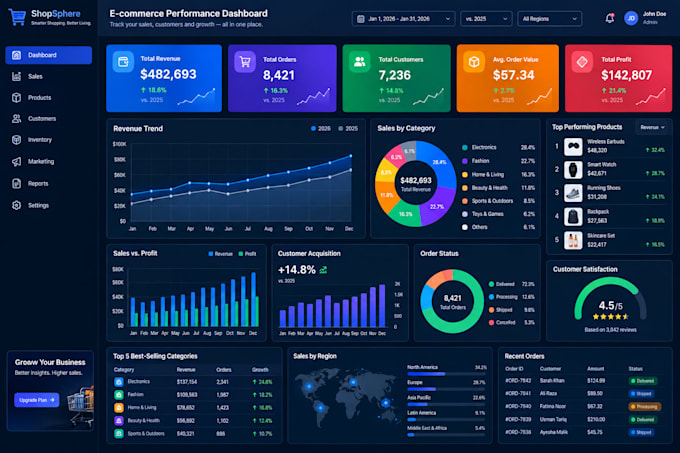Viewport: 680px width, 453px height.
Task: Click customer name Sarah Khan
Action: point(552,381)
